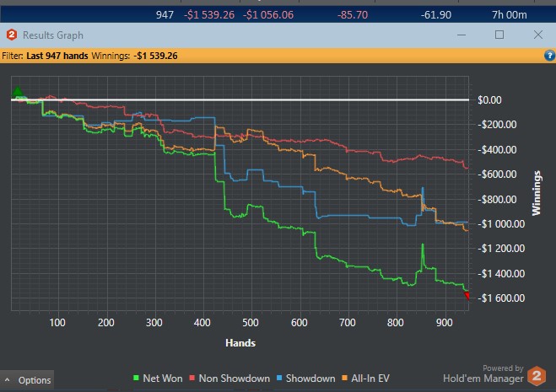The image size is (556, 392).
Task: Click the Winnings axis label
Action: click(536, 193)
